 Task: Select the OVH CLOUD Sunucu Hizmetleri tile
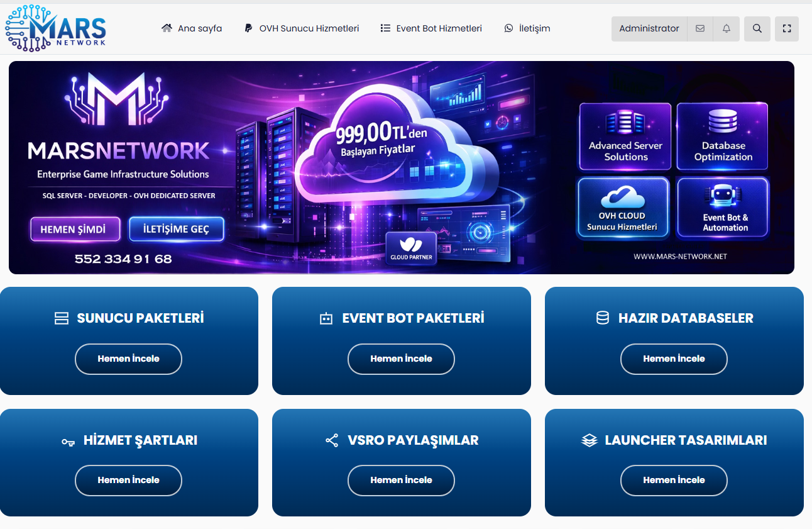[623, 208]
